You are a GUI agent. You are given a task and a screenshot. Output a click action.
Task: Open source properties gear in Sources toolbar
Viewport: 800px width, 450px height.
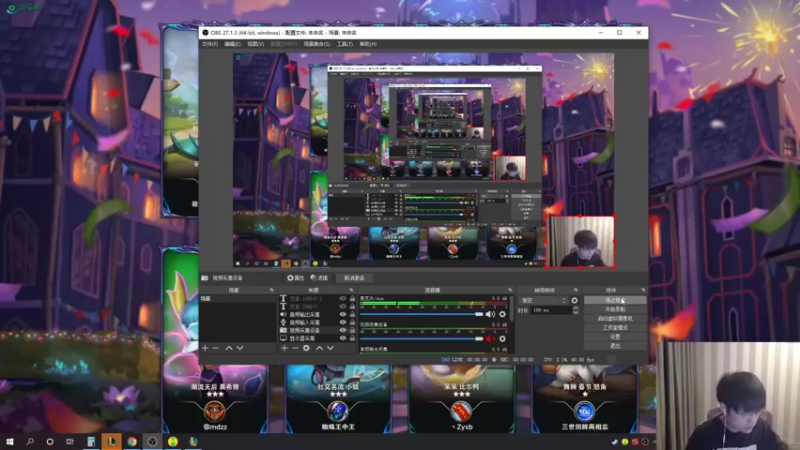click(306, 348)
